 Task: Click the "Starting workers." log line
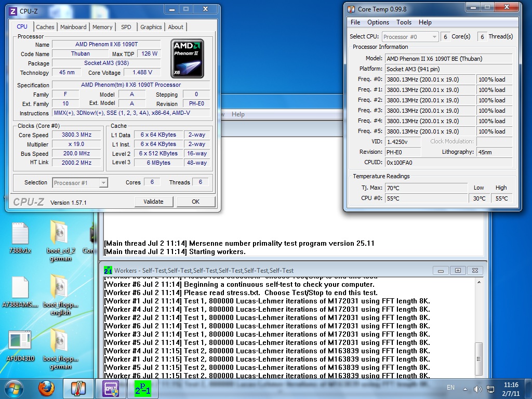pyautogui.click(x=217, y=252)
